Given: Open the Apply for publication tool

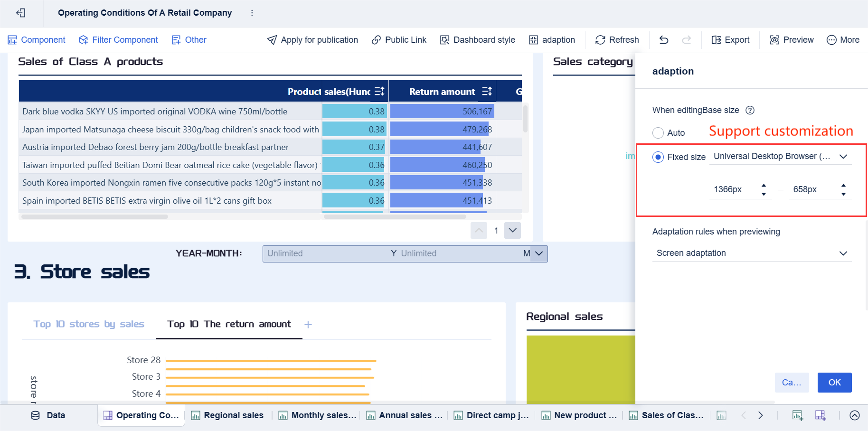Looking at the screenshot, I should [312, 40].
